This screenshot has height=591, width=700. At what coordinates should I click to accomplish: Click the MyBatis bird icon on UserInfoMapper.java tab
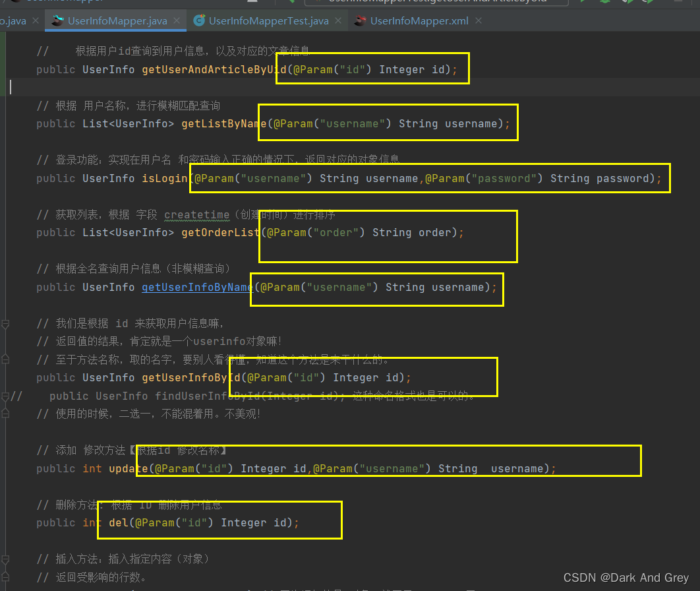[x=57, y=20]
